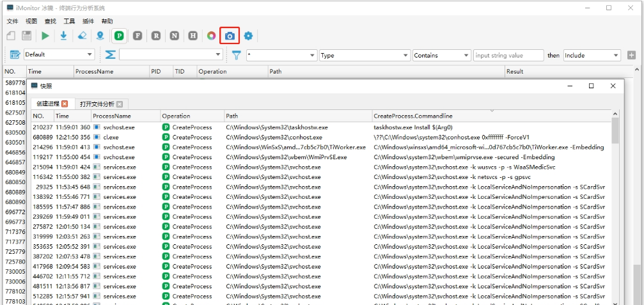Open the 工具 menu

tap(69, 21)
